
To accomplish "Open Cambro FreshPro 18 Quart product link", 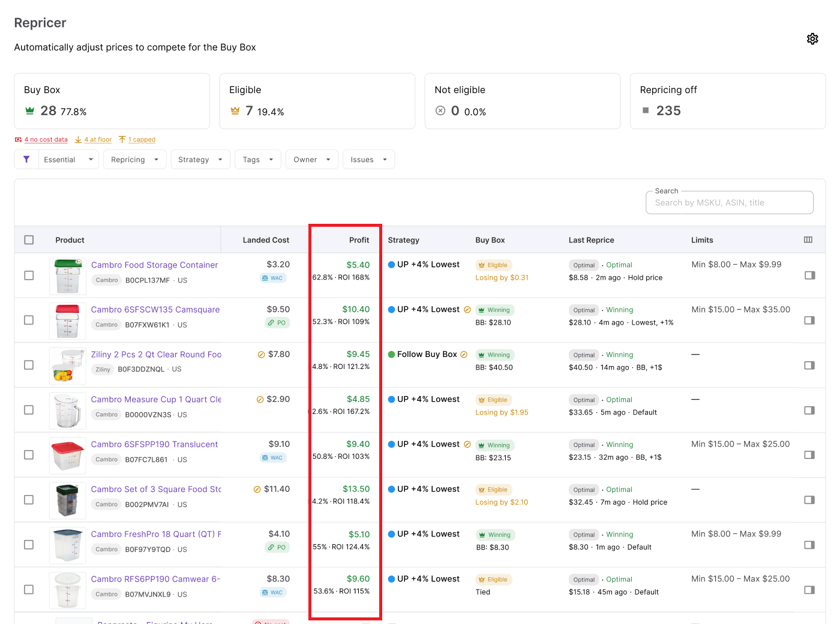I will [156, 534].
